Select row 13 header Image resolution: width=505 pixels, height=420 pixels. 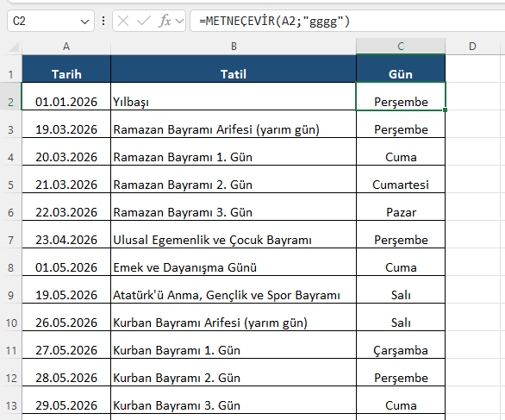point(11,400)
